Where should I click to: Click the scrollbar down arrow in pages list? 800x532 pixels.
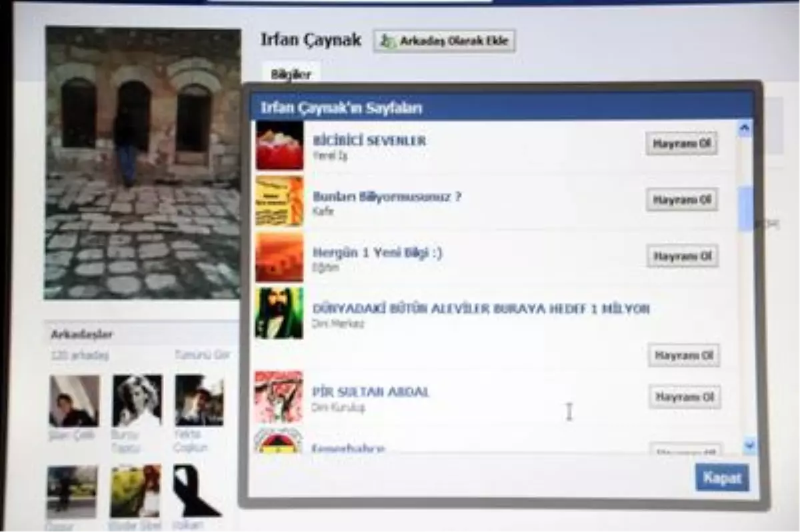tap(749, 445)
